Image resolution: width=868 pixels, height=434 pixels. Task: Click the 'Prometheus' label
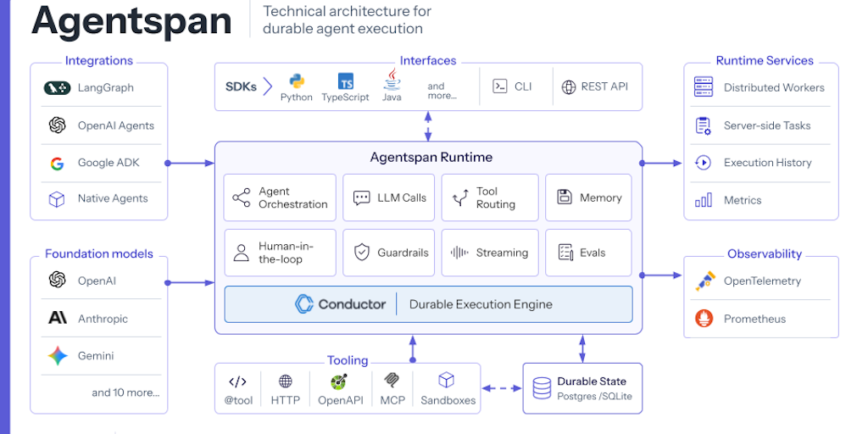(x=754, y=319)
